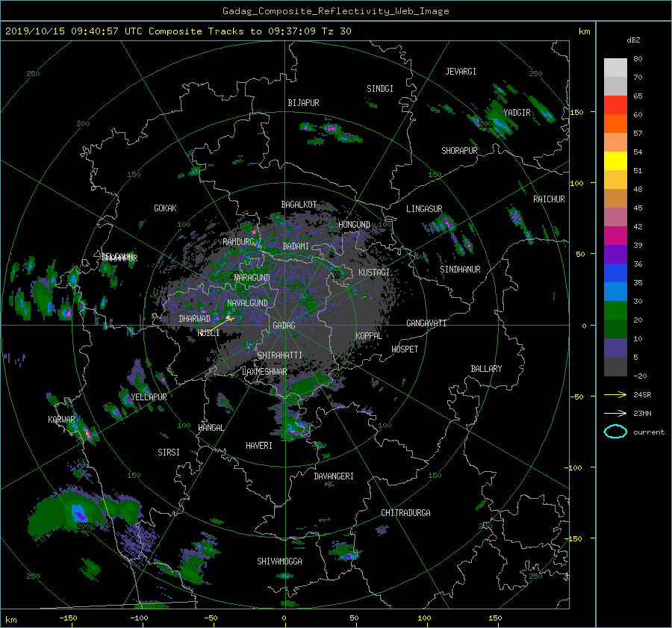
Task: Click the BAGALKOT city label
Action: coord(299,205)
